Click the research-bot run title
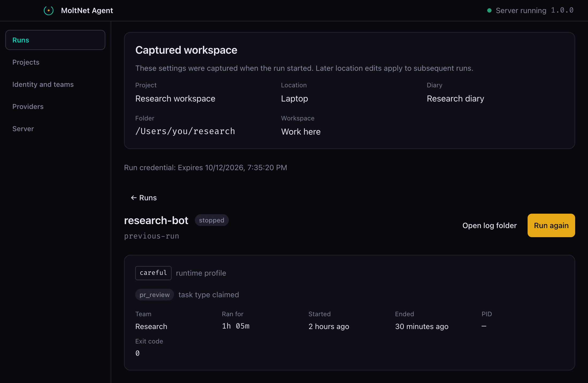The height and width of the screenshot is (383, 588). [x=156, y=220]
